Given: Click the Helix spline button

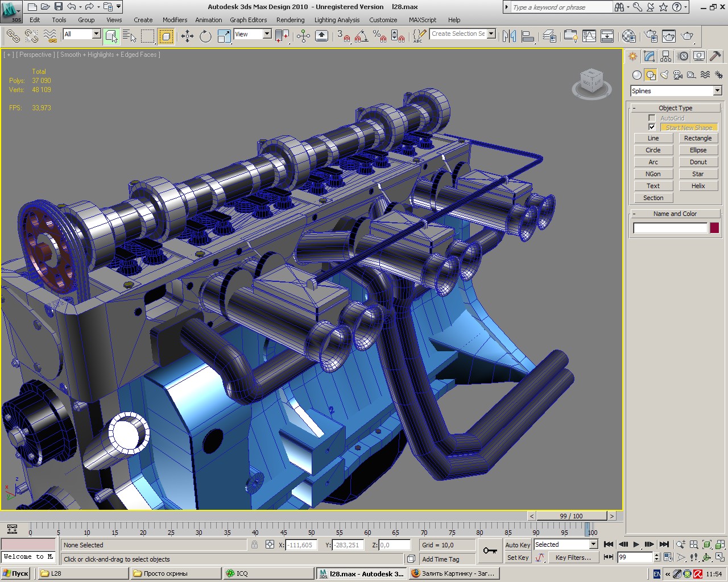Looking at the screenshot, I should pos(698,186).
